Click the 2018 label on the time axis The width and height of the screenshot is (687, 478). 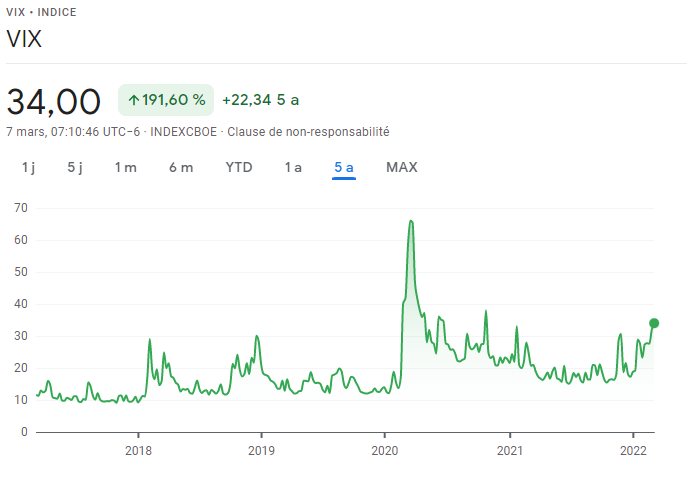(138, 449)
